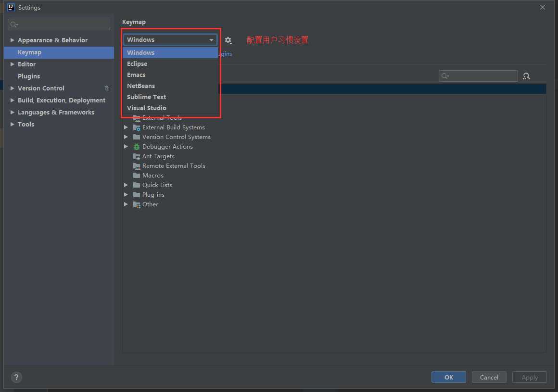558x392 pixels.
Task: Select the External Build Systems row
Action: tap(334, 127)
